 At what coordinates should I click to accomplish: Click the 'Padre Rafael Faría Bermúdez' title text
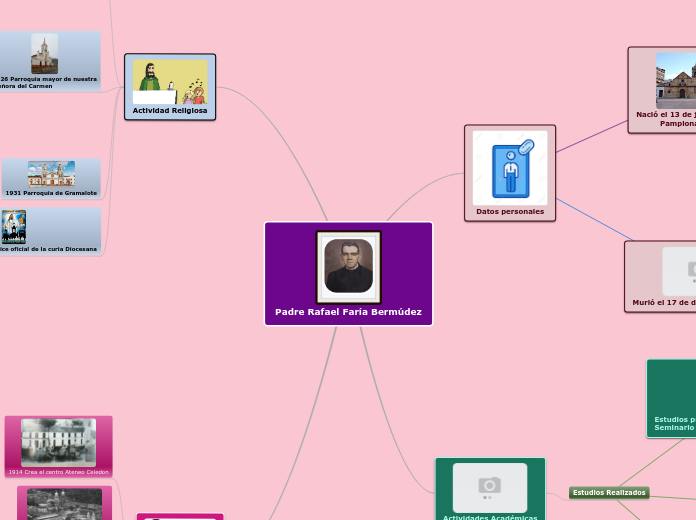(x=348, y=312)
